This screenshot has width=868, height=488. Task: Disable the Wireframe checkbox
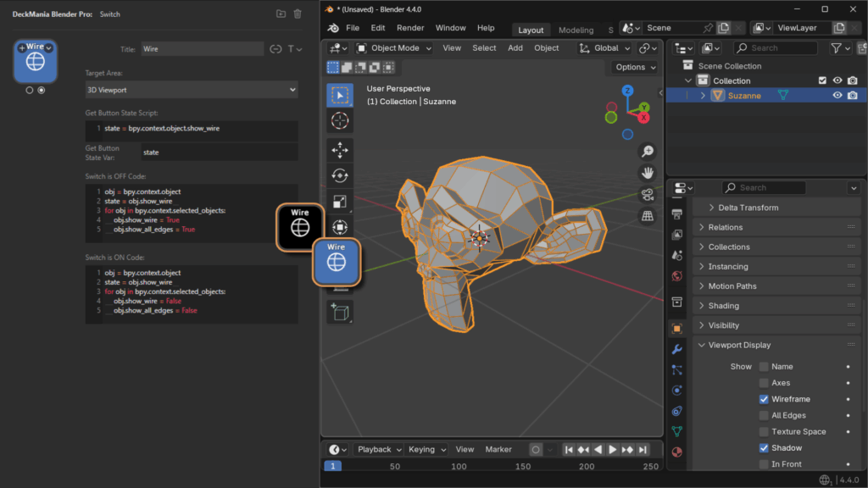pos(764,399)
